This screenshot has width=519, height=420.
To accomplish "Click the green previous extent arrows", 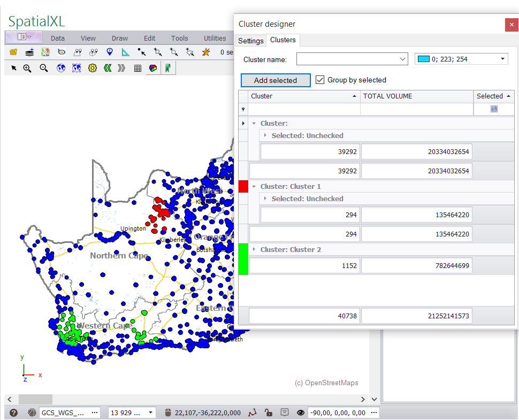I will click(107, 68).
